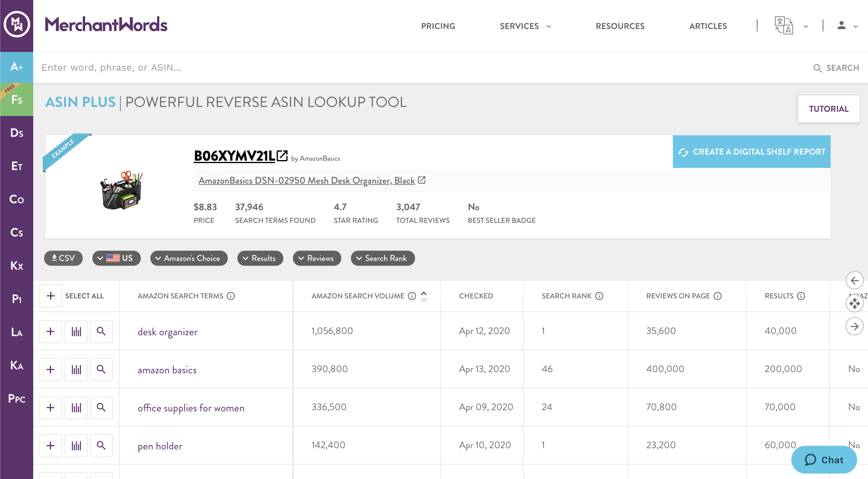Click Create a Digital Shelf Report
Screen dimensions: 868x479
click(751, 152)
